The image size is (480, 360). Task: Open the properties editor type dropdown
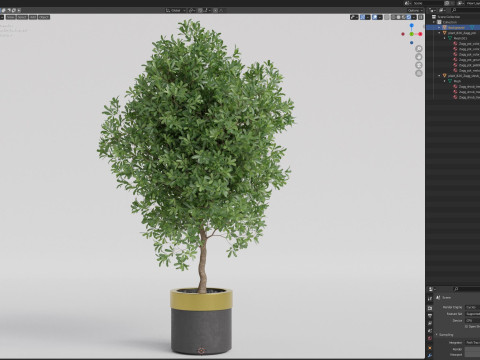click(432, 289)
